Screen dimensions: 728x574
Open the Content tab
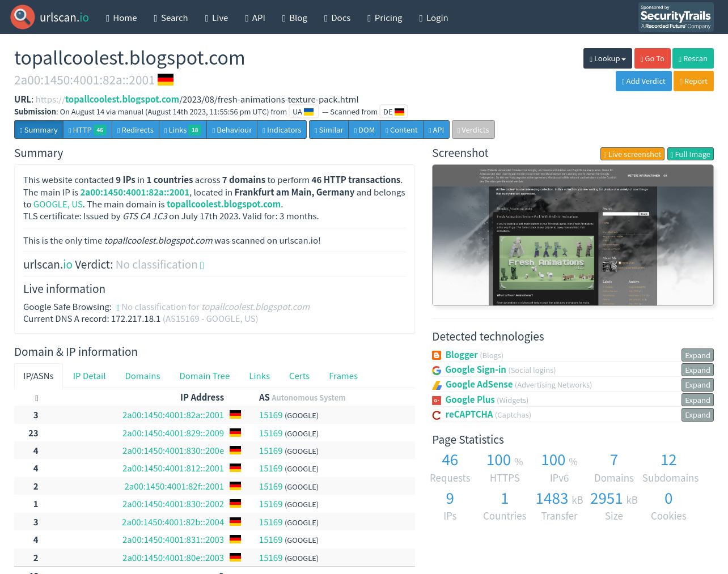401,130
